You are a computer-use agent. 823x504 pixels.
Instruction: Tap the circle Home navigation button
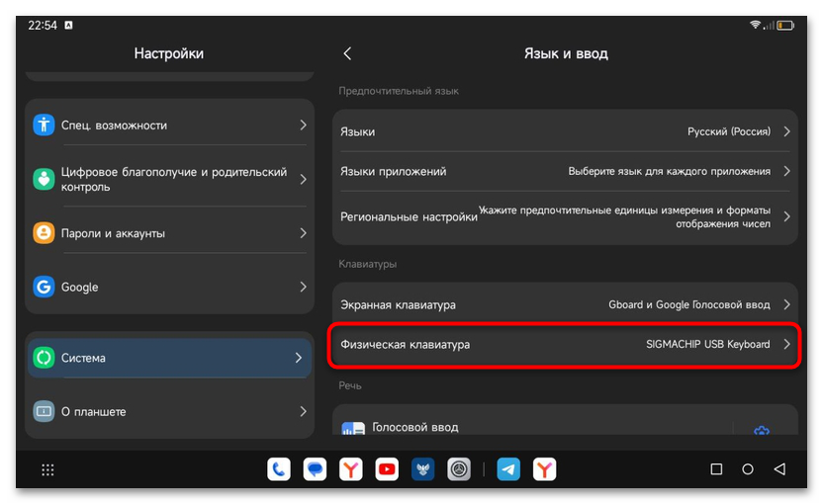pyautogui.click(x=748, y=469)
